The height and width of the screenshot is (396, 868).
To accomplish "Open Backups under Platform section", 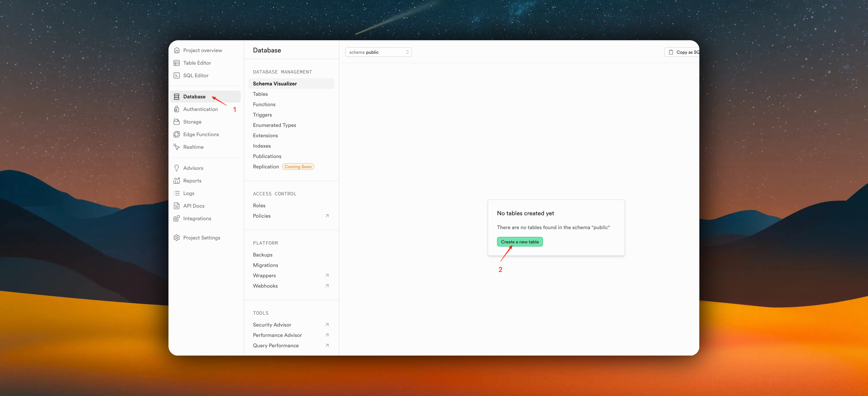I will [262, 255].
